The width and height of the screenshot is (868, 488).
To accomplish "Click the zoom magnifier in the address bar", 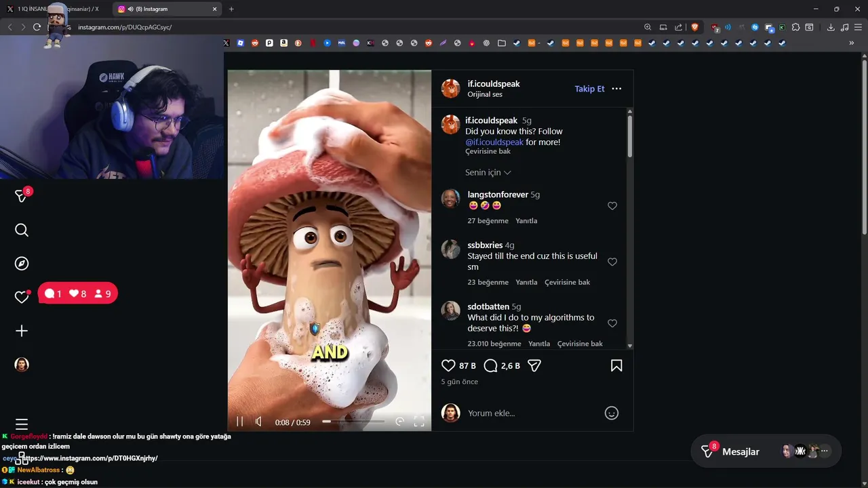I will point(648,27).
